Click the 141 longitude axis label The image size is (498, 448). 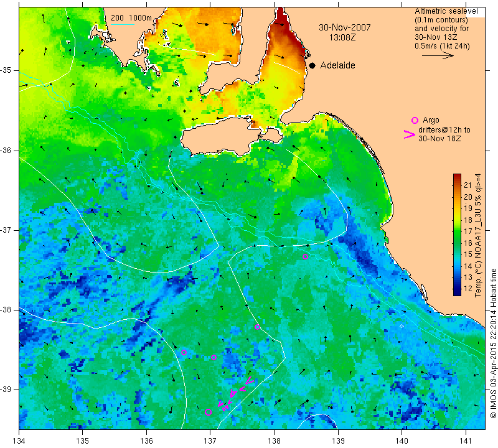(466, 441)
